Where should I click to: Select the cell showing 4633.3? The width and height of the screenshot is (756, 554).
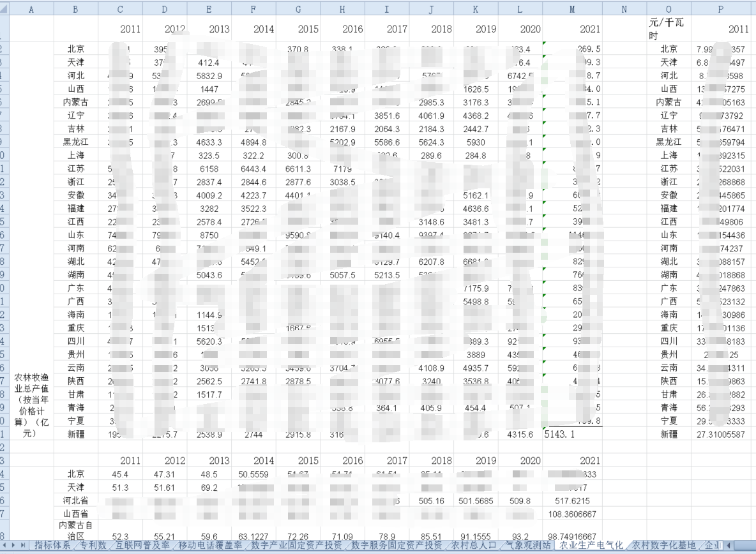point(209,142)
